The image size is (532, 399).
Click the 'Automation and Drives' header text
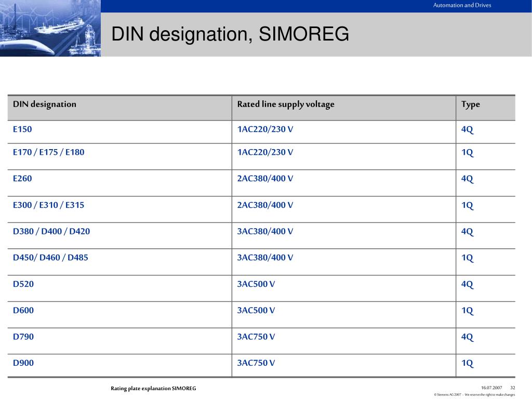point(462,5)
